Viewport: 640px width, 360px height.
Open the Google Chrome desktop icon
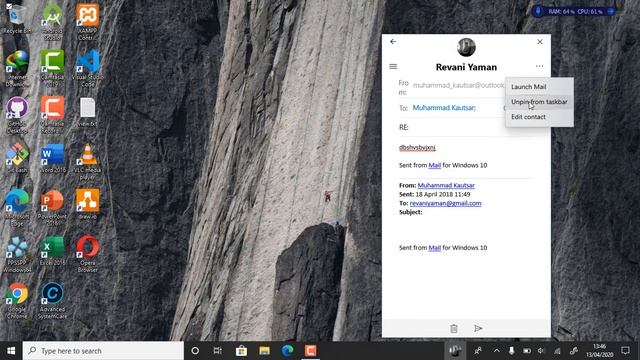(x=17, y=301)
